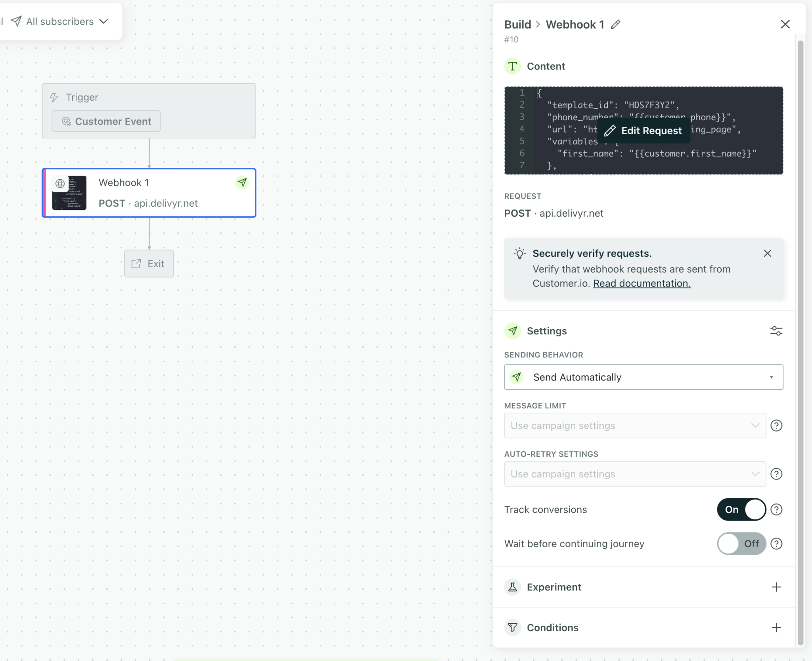The image size is (812, 661).
Task: Open the Read documentation link
Action: click(642, 283)
